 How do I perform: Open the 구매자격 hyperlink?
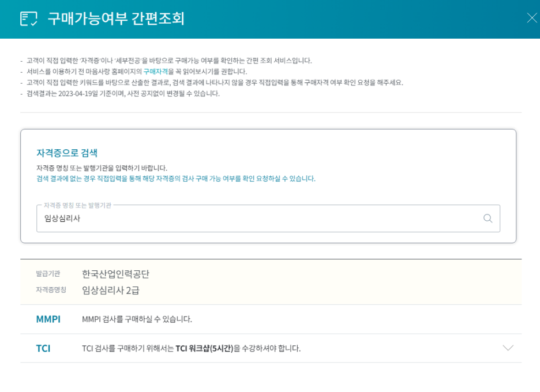[x=156, y=71]
